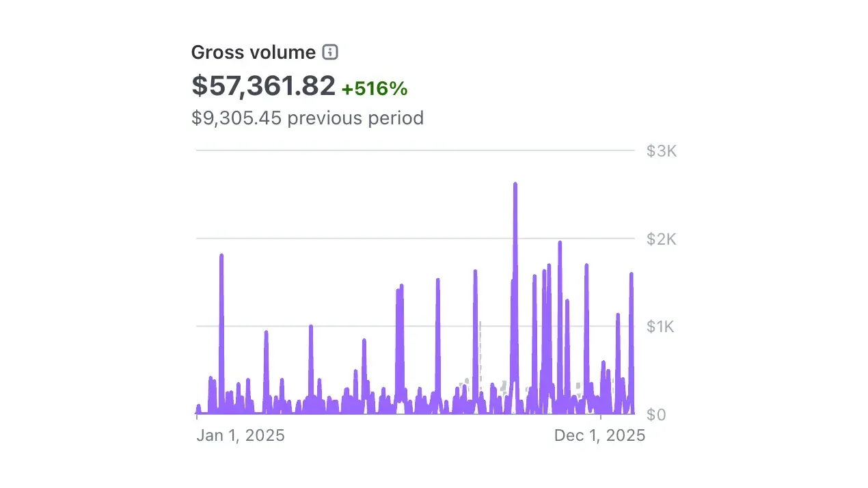Screen dimensions: 868x488
Task: Click the $0 baseline label
Action: tap(656, 415)
